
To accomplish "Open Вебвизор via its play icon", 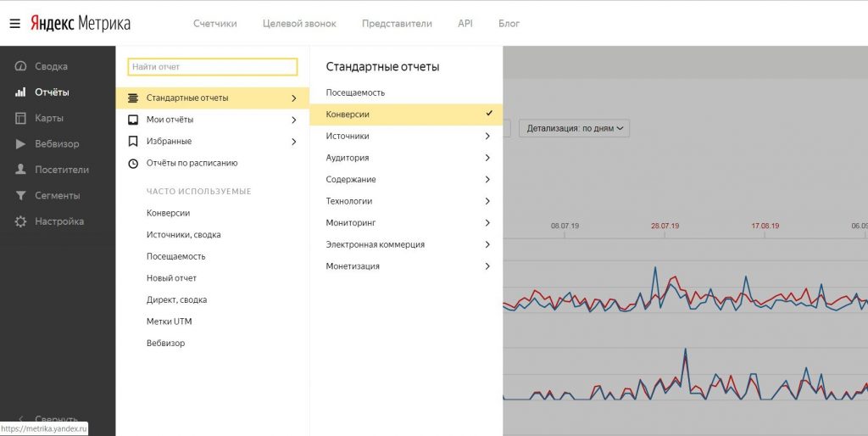I will click(x=20, y=144).
